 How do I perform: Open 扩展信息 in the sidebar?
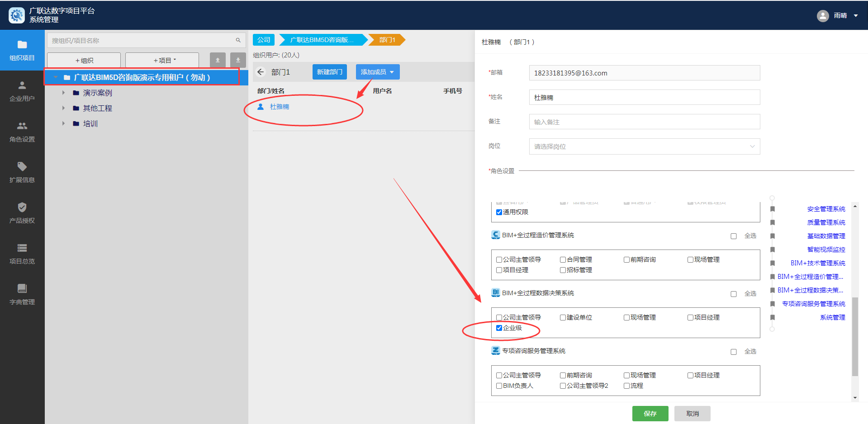point(22,172)
